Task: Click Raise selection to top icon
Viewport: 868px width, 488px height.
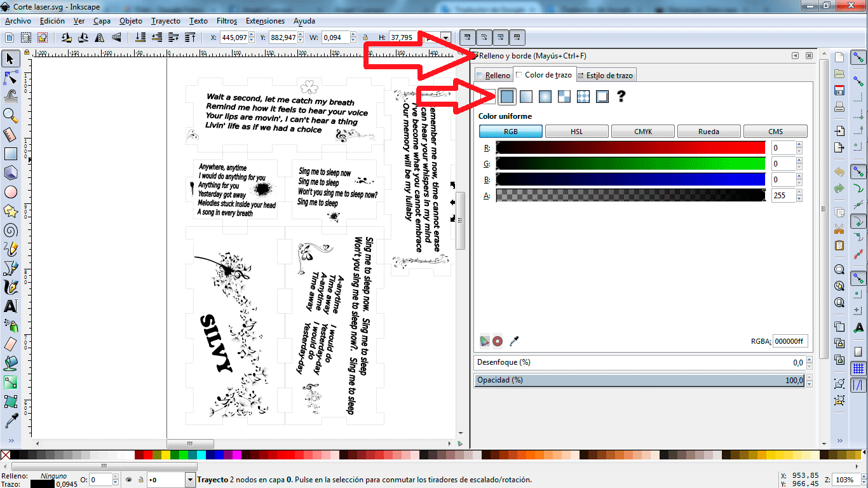Action: click(x=189, y=37)
